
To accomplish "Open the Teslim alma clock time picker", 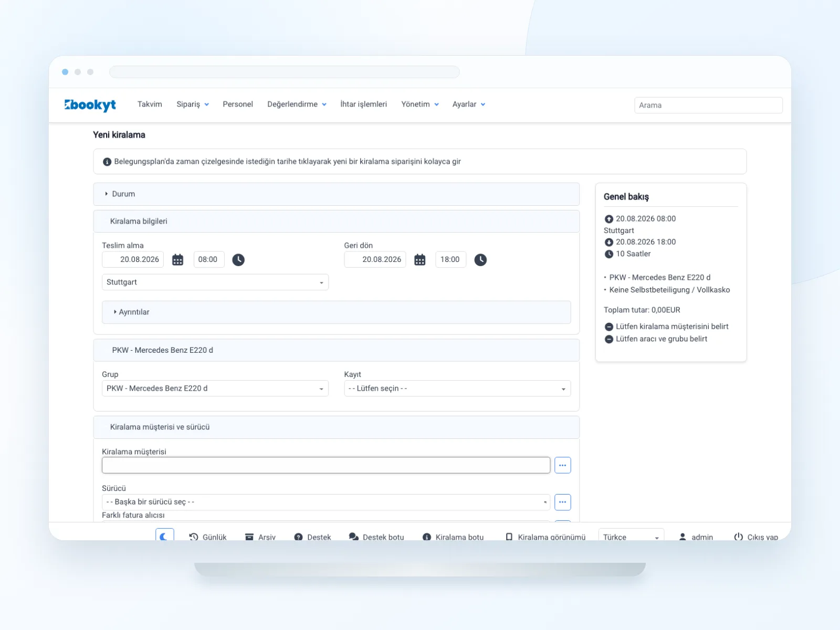I will pyautogui.click(x=238, y=259).
